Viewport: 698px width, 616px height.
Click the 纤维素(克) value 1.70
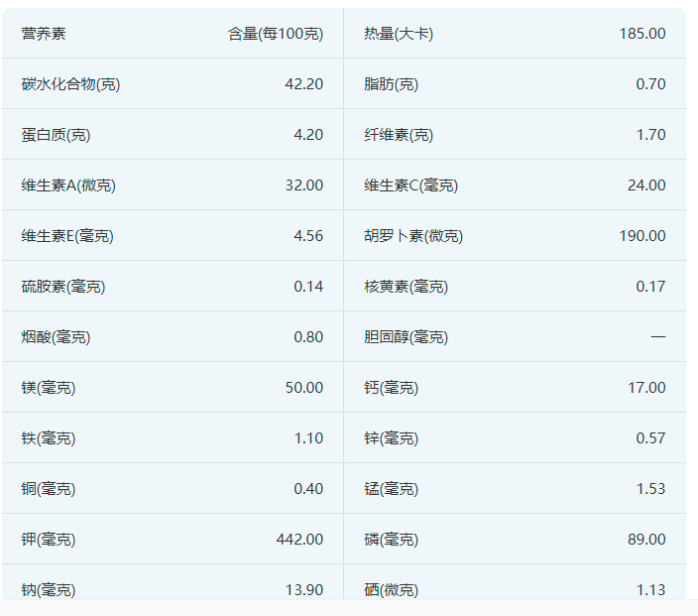click(x=650, y=135)
